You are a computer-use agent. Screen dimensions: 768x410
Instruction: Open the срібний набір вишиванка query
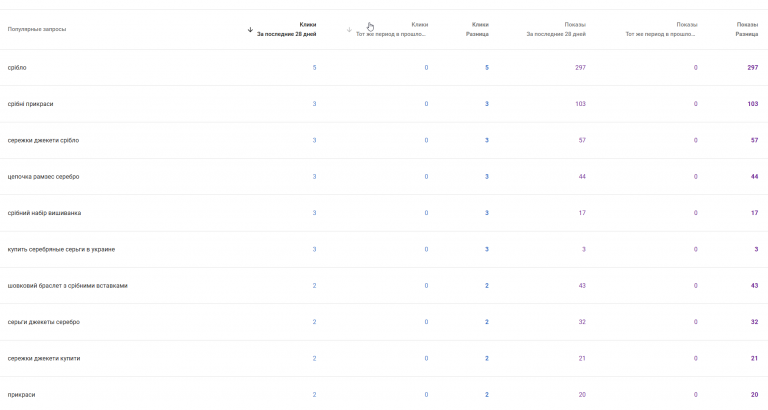tap(44, 213)
